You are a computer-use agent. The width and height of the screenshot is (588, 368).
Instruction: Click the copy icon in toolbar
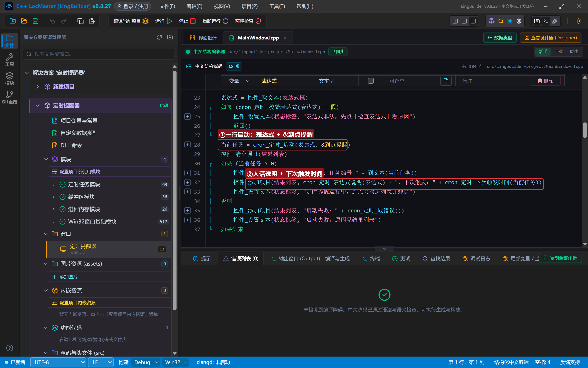pyautogui.click(x=80, y=21)
